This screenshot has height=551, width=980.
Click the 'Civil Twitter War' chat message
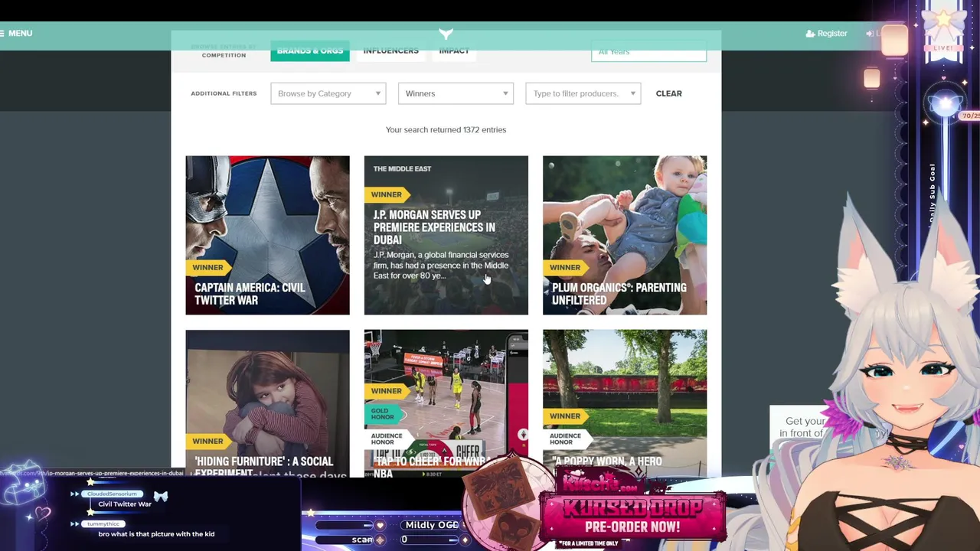tap(125, 504)
